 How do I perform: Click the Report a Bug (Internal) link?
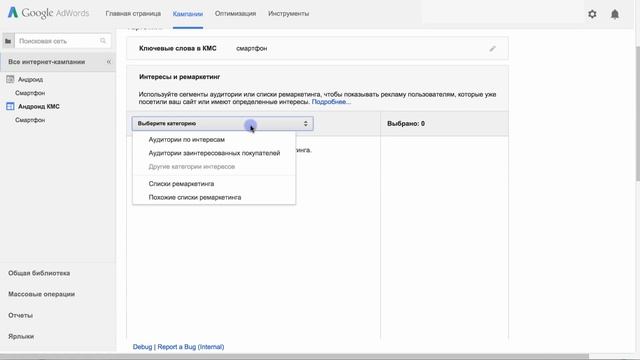[191, 347]
